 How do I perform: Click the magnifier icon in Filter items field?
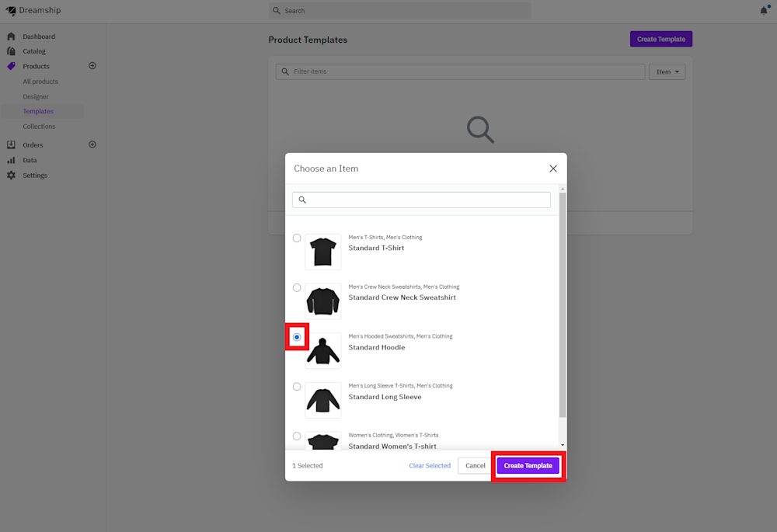click(285, 71)
